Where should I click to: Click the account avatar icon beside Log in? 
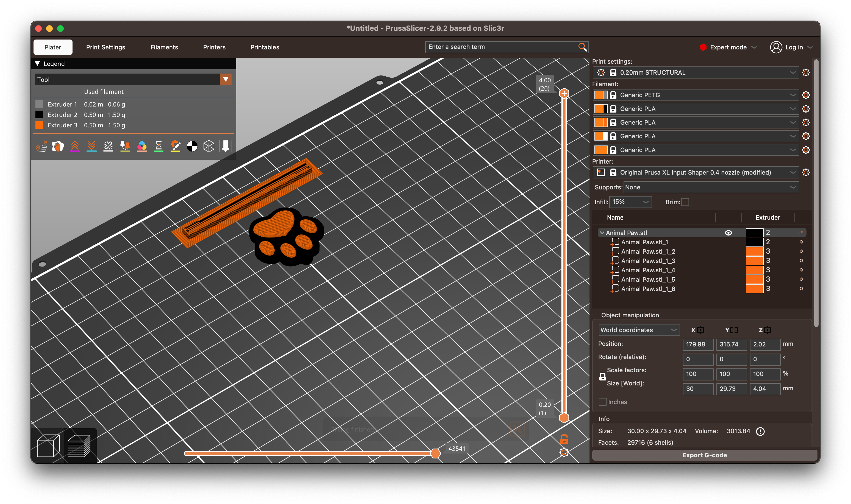[776, 47]
